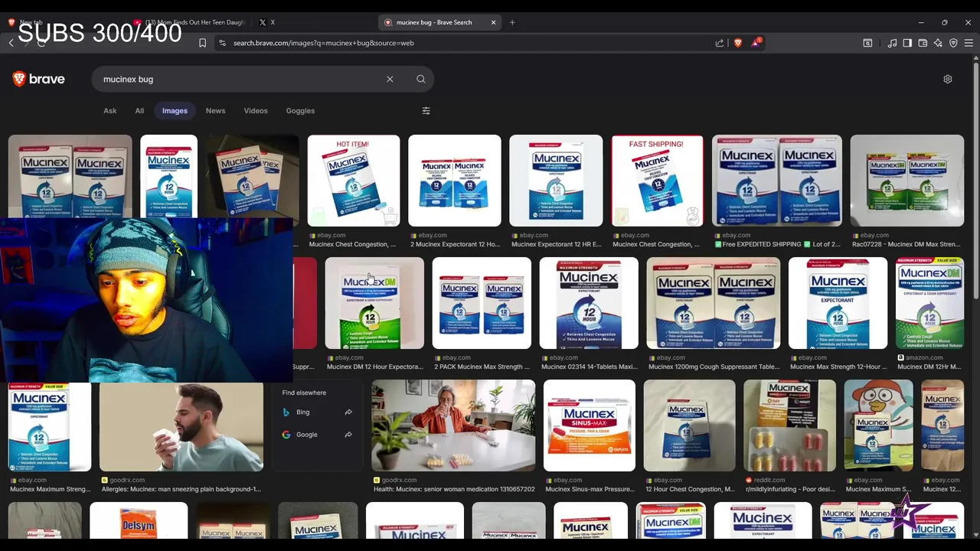
Task: Open Brave Wallet icon
Action: click(x=923, y=43)
